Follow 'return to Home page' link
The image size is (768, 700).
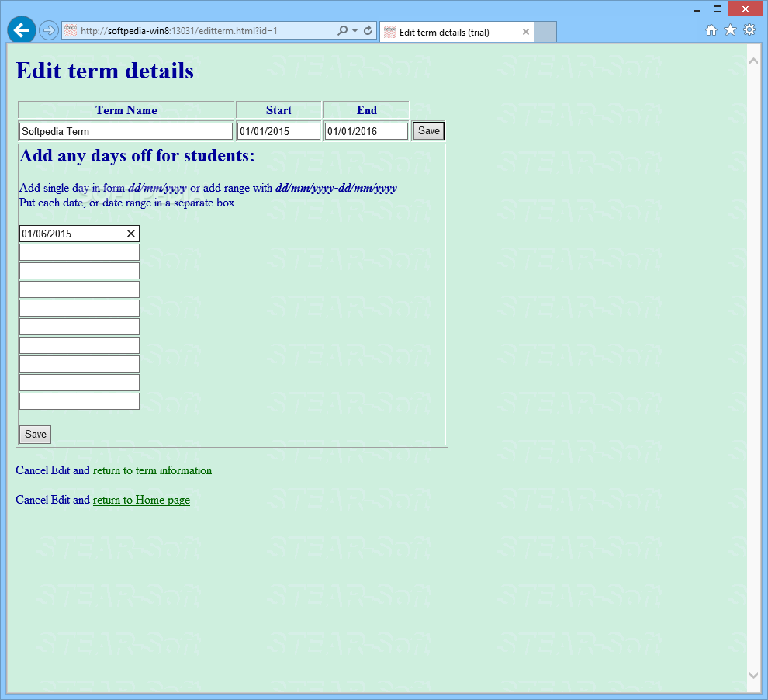(x=141, y=500)
